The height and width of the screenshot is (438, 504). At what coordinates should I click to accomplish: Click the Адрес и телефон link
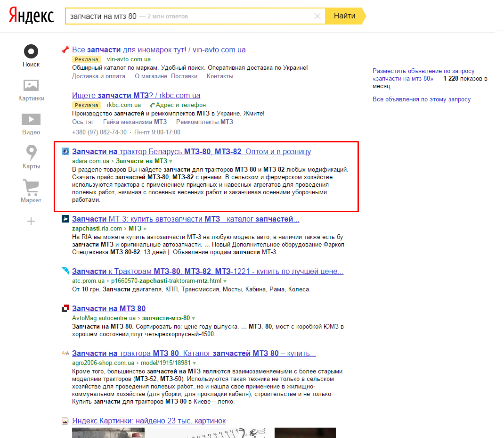(x=181, y=105)
